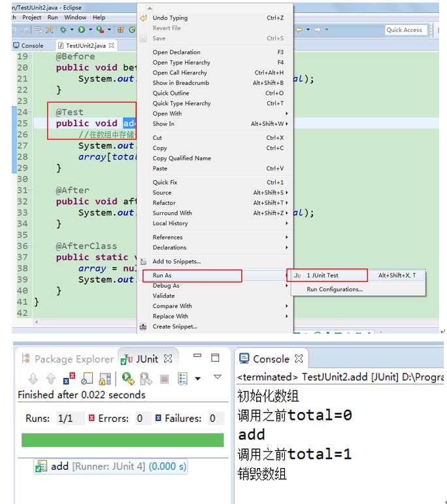Click the Forward navigation arrow in toolbar
The image size is (447, 504).
click(x=318, y=29)
